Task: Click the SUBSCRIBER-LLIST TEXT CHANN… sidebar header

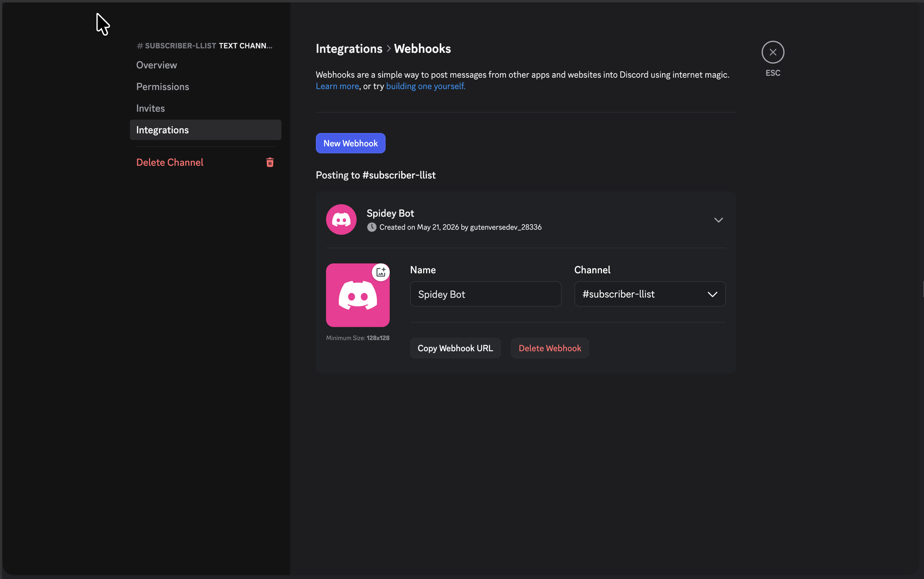Action: (x=205, y=45)
